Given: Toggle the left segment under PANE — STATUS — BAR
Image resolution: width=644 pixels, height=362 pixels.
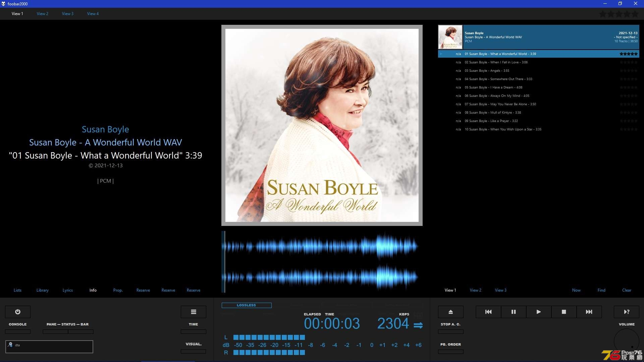Looking at the screenshot, I should click(x=55, y=331).
